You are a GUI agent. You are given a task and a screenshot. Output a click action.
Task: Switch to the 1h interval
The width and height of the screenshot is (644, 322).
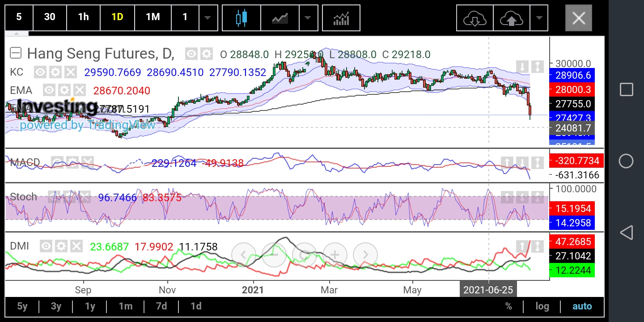click(x=83, y=17)
